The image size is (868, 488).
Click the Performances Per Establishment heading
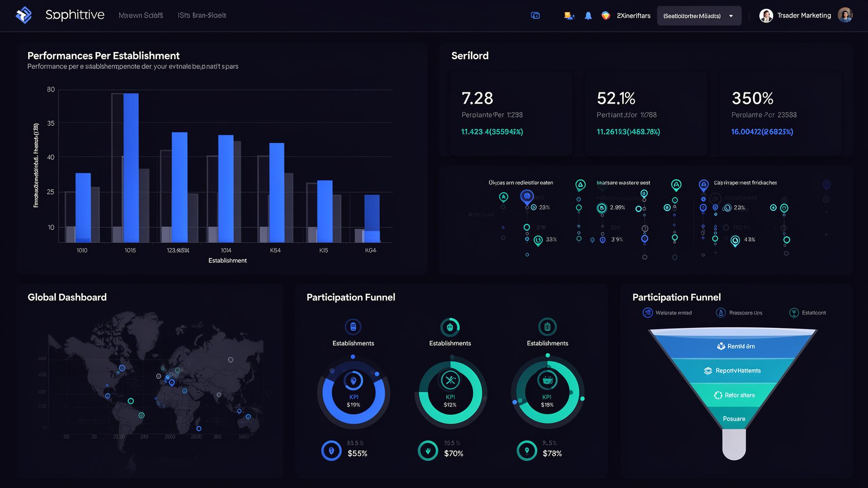[104, 56]
